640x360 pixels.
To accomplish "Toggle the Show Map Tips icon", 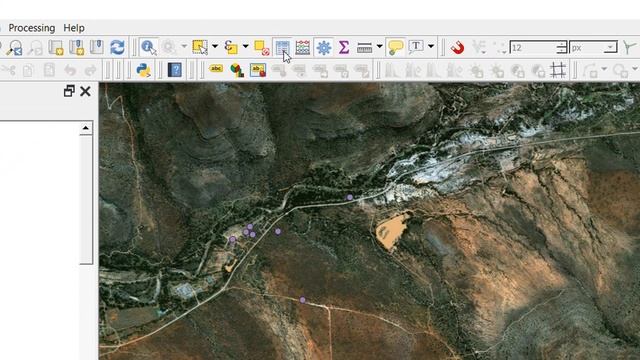I will click(395, 47).
